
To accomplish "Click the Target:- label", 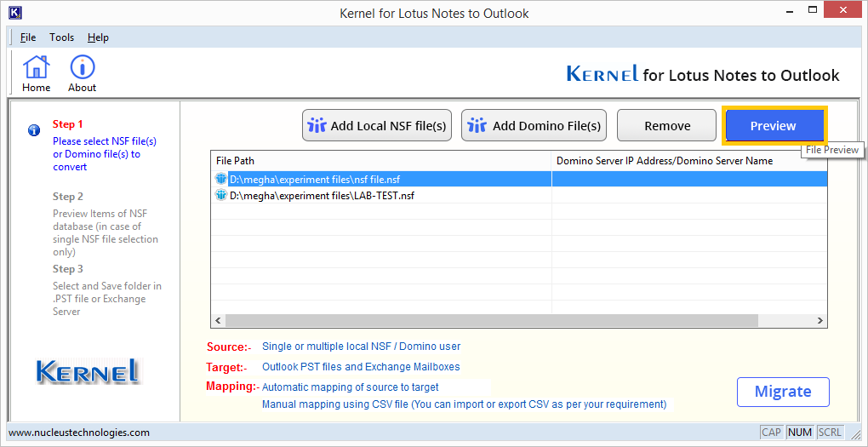I will click(x=226, y=367).
